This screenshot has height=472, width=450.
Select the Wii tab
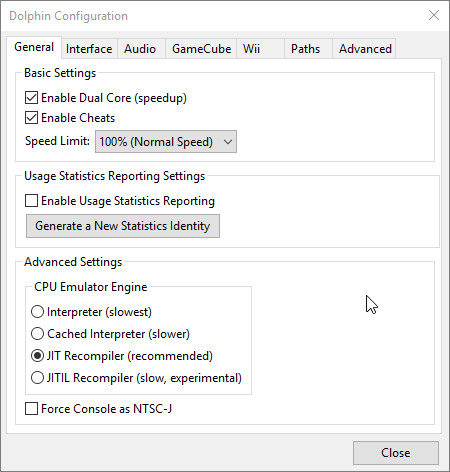(x=260, y=49)
